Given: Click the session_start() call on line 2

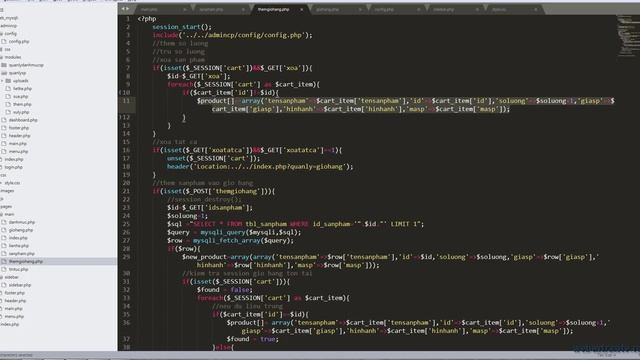Looking at the screenshot, I should click(182, 27).
